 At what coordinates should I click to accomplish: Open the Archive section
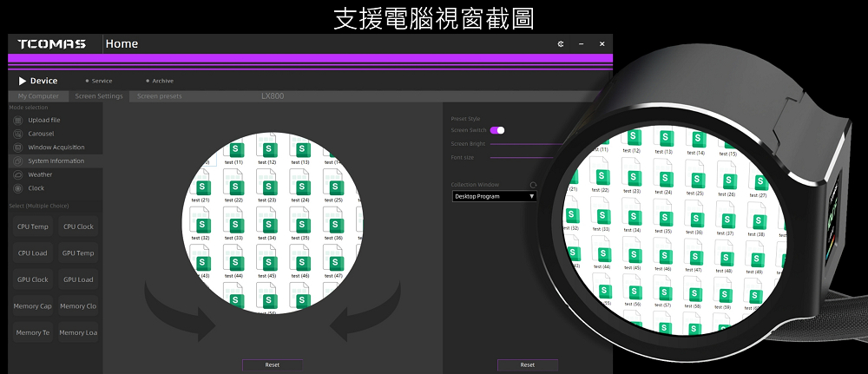tap(162, 81)
